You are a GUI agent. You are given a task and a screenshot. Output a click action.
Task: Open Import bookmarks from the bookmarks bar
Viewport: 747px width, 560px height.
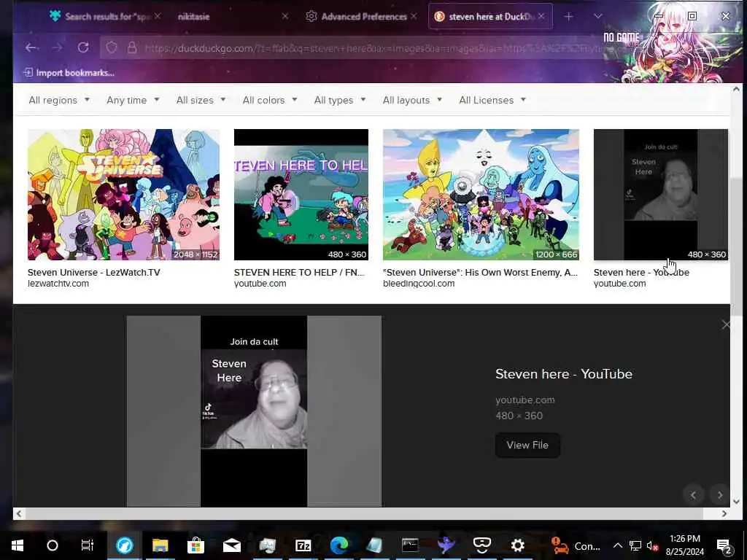coord(69,73)
